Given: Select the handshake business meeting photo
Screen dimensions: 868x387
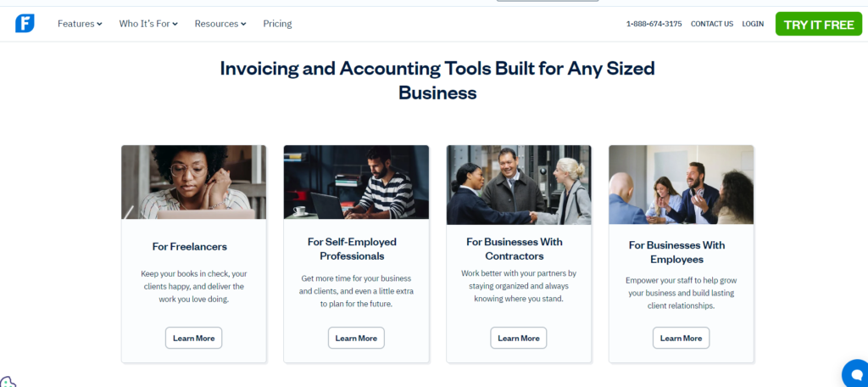Looking at the screenshot, I should click(x=519, y=185).
